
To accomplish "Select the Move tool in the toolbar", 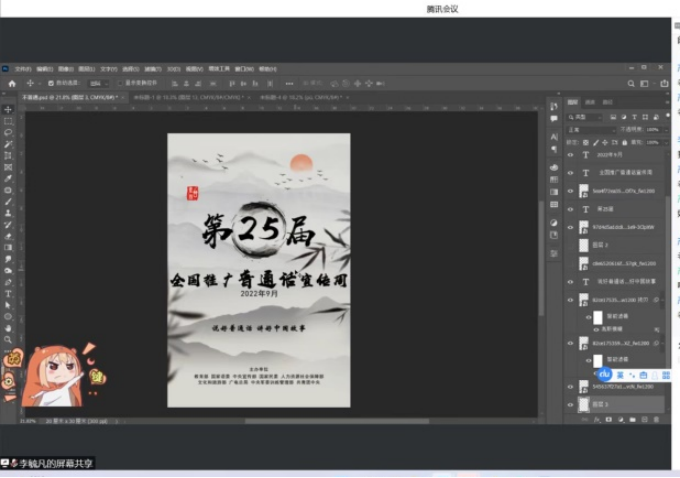I will tap(8, 109).
